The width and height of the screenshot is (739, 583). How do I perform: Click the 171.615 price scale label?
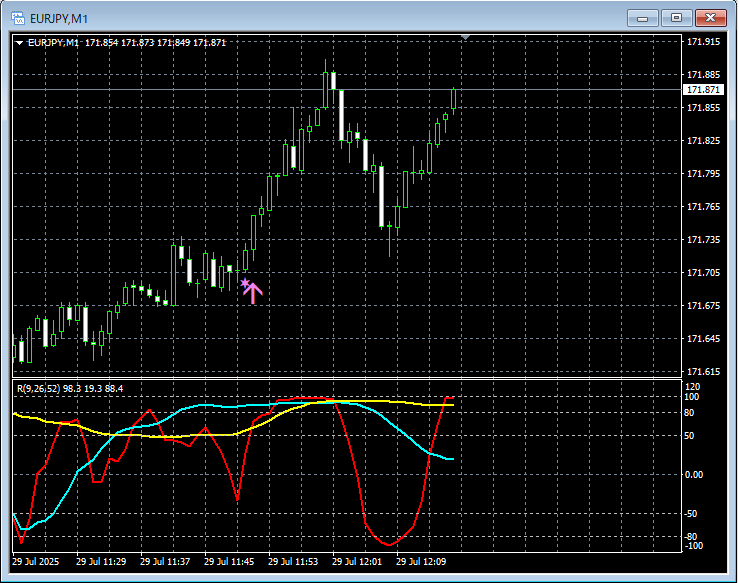(703, 372)
